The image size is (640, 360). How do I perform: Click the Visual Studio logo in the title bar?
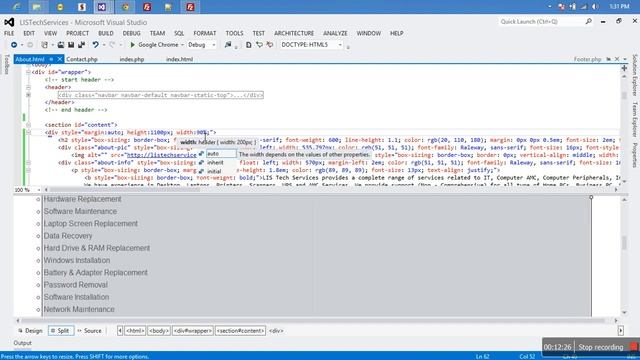9,22
